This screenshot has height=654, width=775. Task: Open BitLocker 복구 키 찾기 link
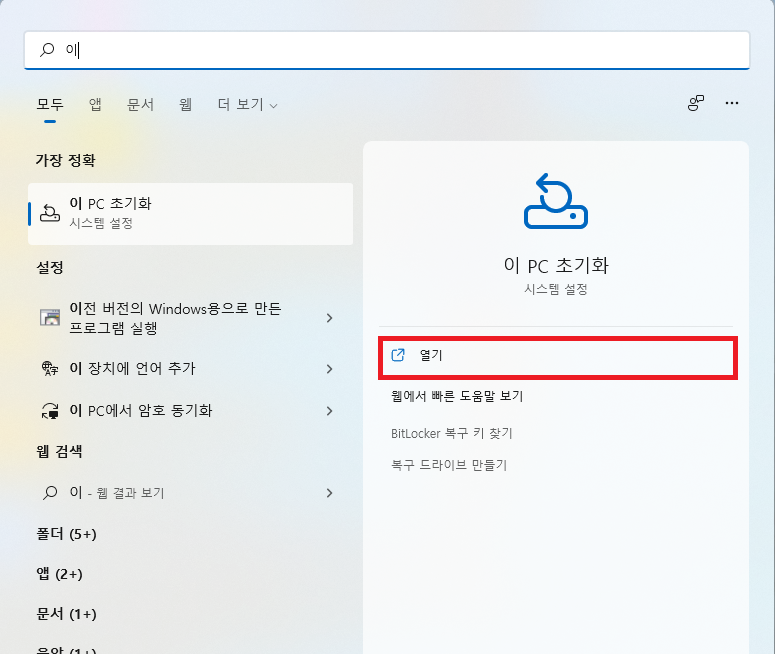(452, 434)
